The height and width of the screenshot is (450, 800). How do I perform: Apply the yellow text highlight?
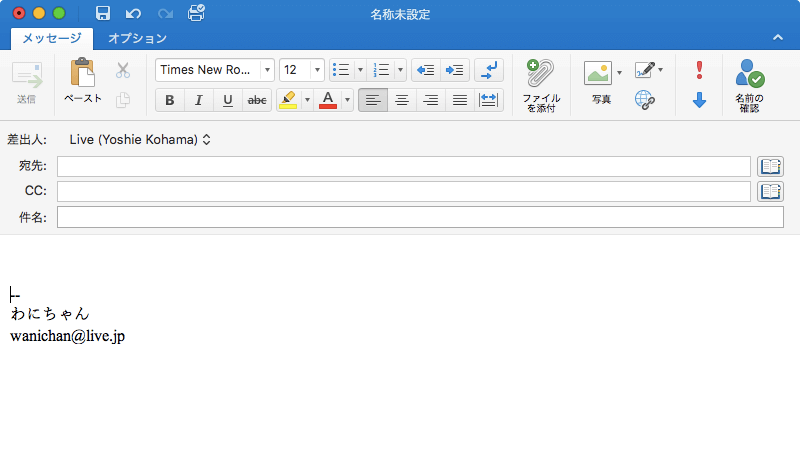[x=289, y=100]
